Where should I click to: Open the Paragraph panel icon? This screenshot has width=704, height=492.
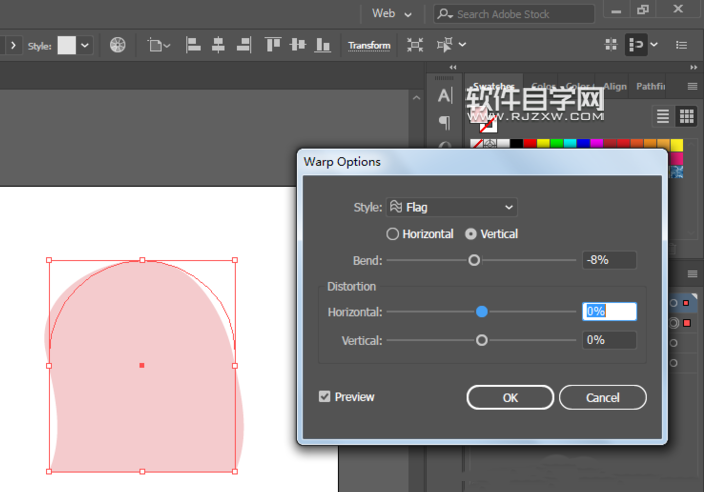(x=445, y=123)
